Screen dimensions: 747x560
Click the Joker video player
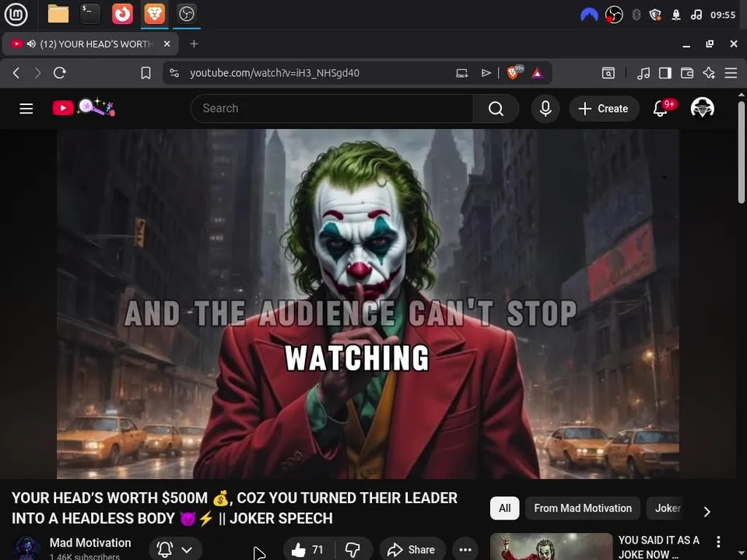pyautogui.click(x=368, y=304)
